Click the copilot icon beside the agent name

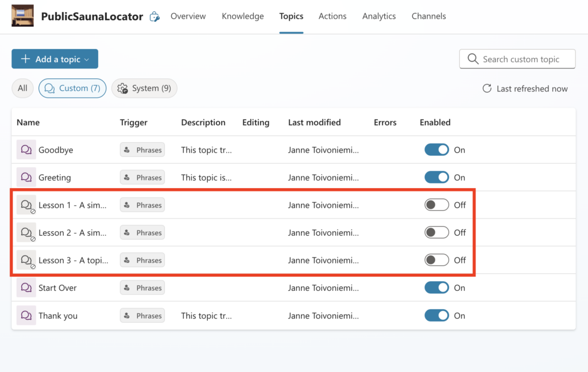[154, 17]
